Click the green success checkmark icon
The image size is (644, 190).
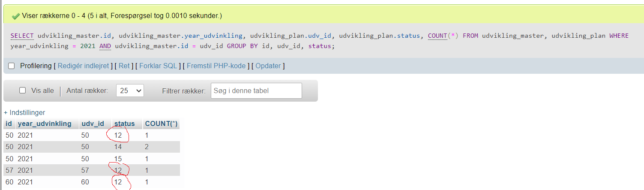pyautogui.click(x=16, y=16)
